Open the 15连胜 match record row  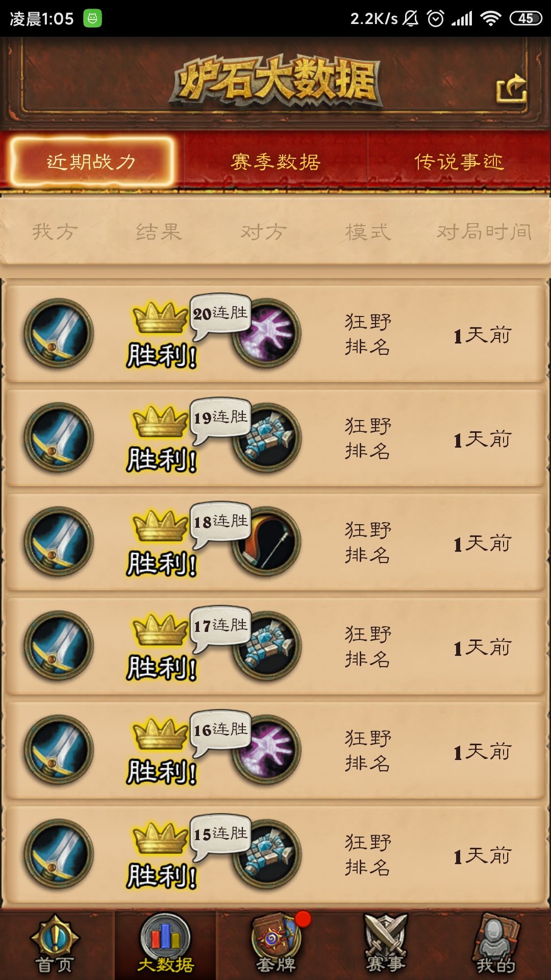275,854
